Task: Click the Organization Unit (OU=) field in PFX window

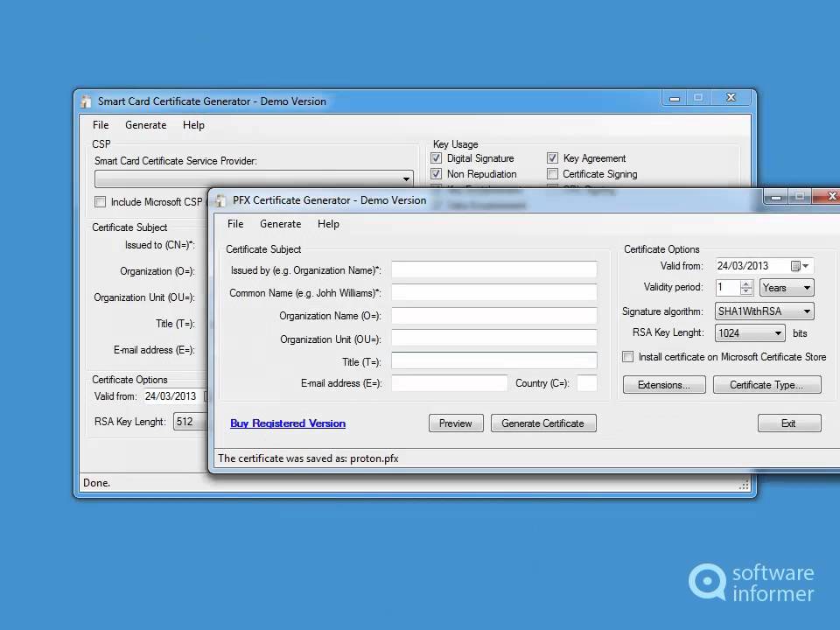Action: click(493, 339)
